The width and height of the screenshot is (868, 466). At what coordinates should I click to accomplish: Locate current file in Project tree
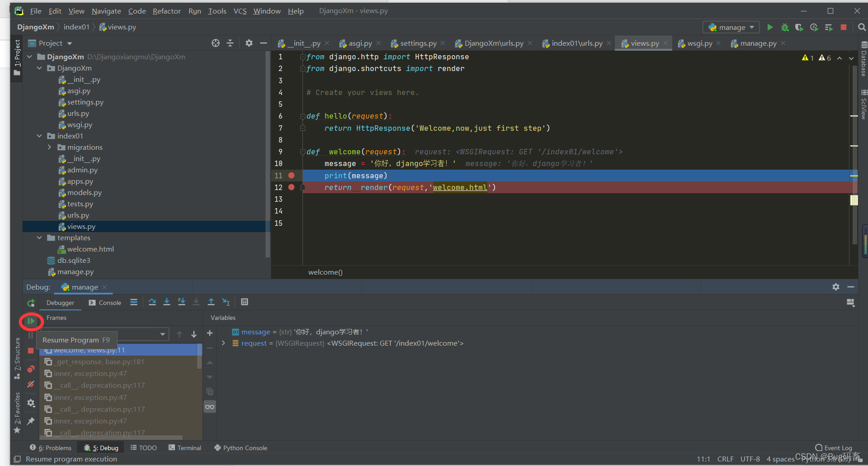216,43
